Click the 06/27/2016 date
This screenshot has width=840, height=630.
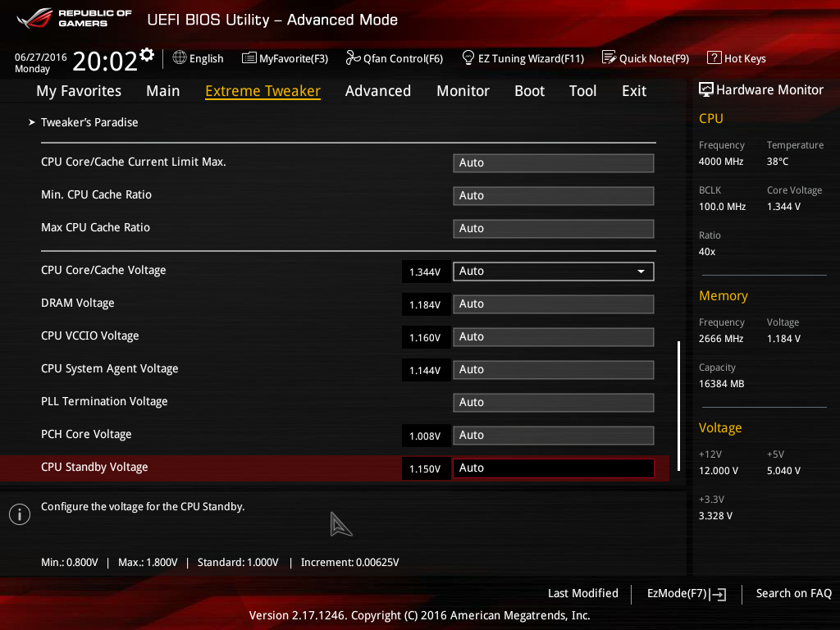(x=41, y=57)
